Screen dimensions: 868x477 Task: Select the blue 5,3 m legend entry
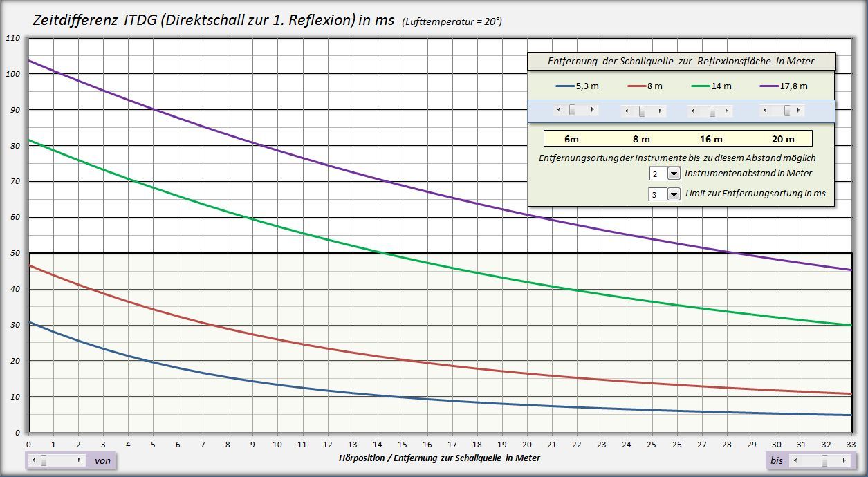tap(578, 86)
